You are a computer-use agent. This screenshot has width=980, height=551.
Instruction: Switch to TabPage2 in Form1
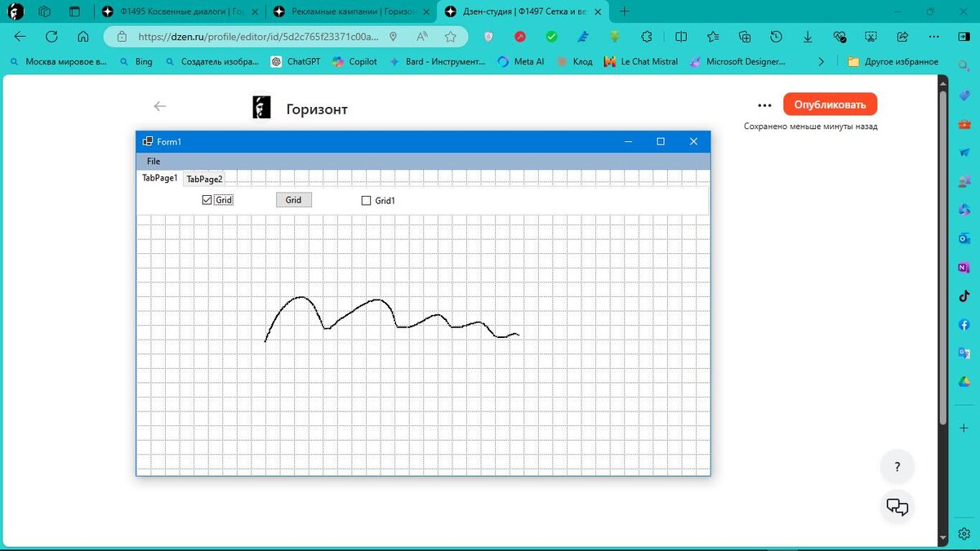204,179
